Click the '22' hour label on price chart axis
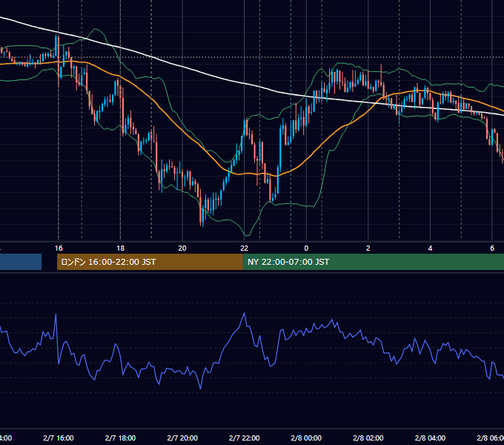Screen dimensions: 504x445 coord(245,248)
